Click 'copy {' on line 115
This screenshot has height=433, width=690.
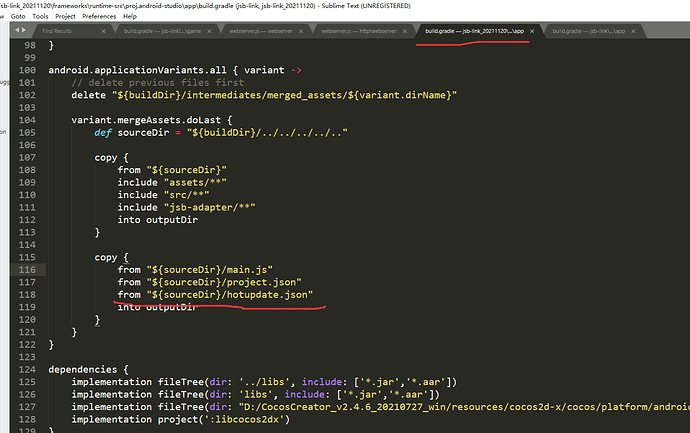(111, 257)
